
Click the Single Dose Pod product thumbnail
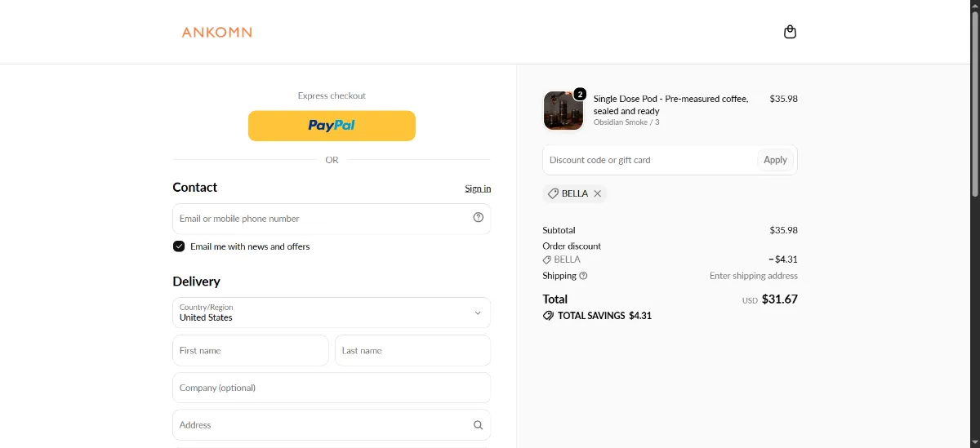coord(563,110)
